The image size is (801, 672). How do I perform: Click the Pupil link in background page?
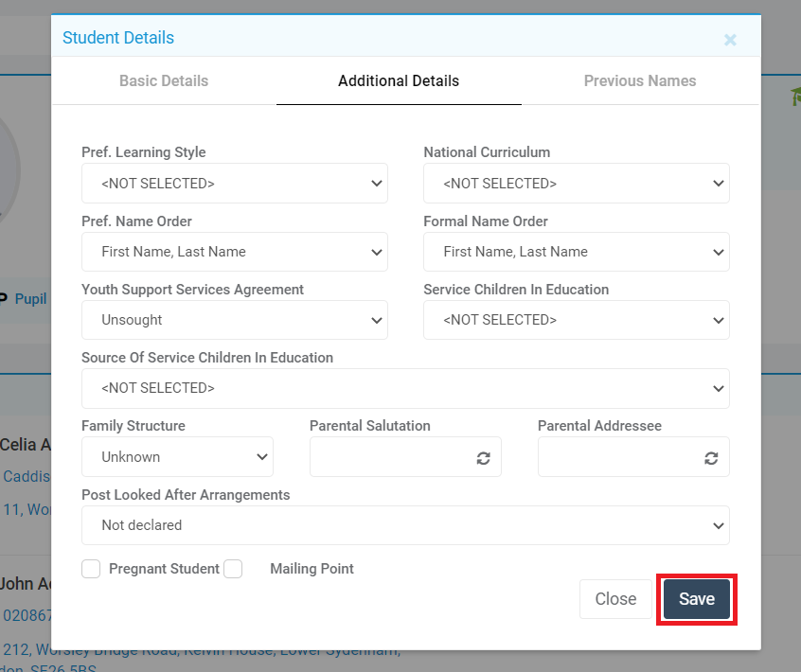click(x=30, y=299)
